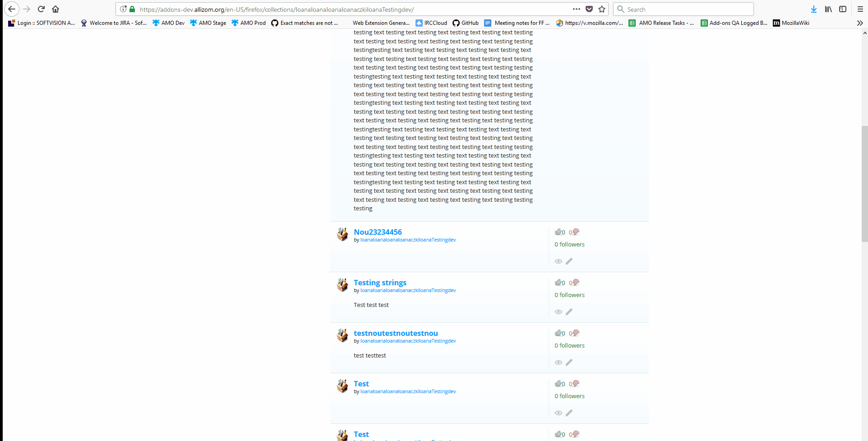Viewport: 868px width, 441px height.
Task: Open the Testing strings collection
Action: 380,283
